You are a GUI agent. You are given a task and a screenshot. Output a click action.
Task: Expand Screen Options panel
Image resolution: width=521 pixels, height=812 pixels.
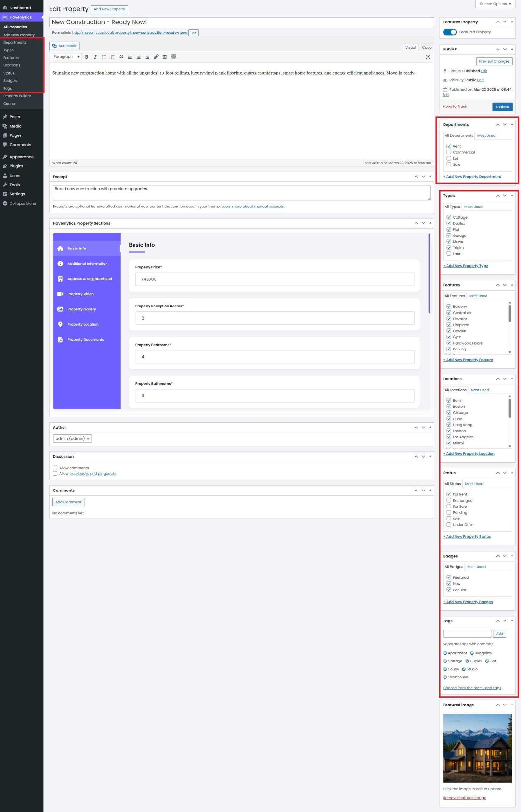coord(495,4)
